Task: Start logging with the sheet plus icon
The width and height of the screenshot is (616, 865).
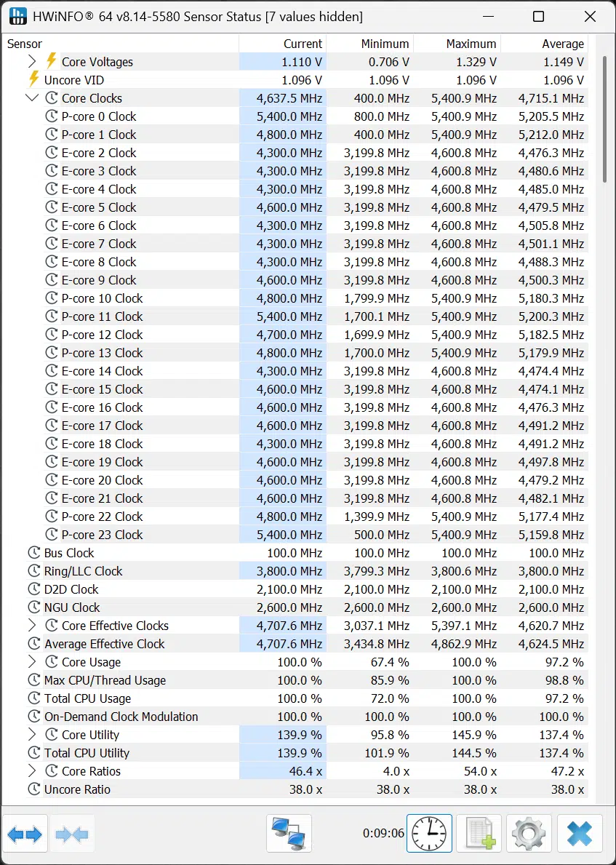Action: pos(479,834)
